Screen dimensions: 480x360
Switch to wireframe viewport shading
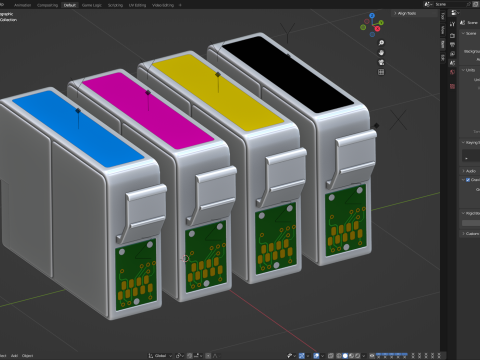338,356
